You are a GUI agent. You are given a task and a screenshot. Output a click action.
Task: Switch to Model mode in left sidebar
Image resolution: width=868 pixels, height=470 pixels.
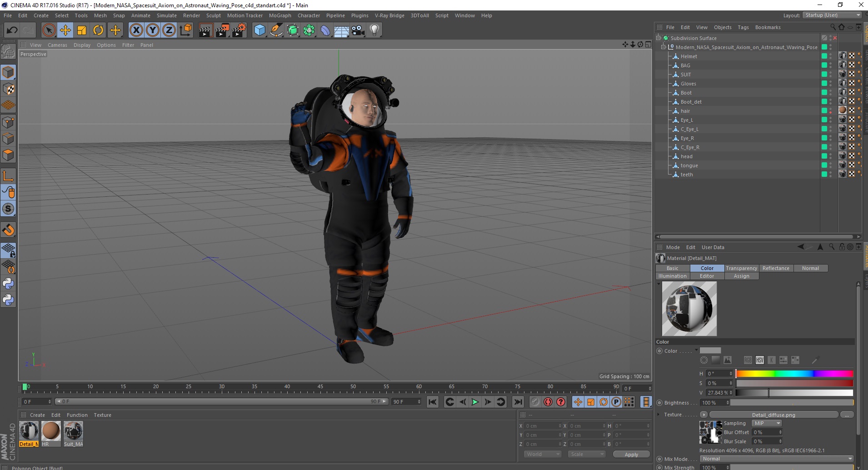click(8, 72)
